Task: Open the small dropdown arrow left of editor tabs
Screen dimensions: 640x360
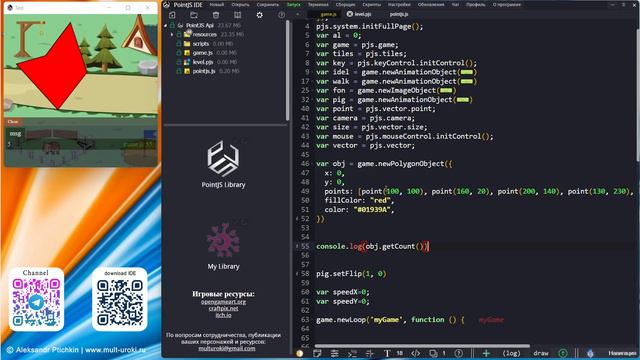Action: point(298,14)
